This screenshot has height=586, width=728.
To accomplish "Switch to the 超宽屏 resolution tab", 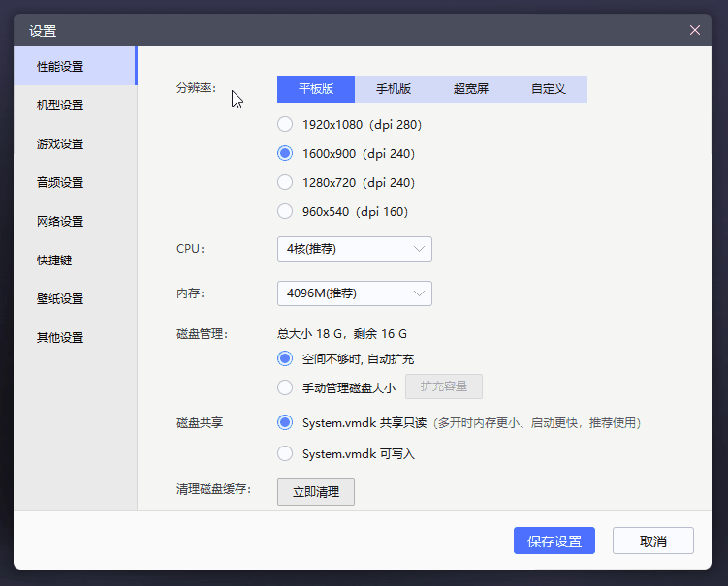I will (x=470, y=89).
